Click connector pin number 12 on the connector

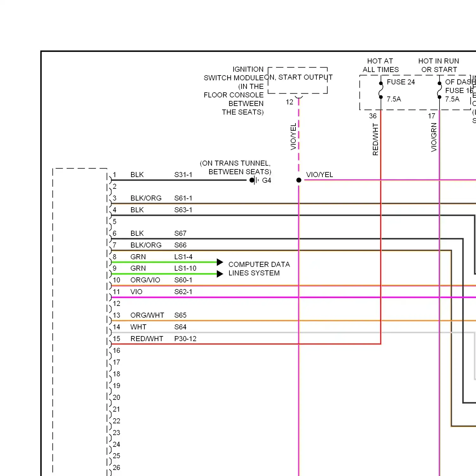pos(116,303)
